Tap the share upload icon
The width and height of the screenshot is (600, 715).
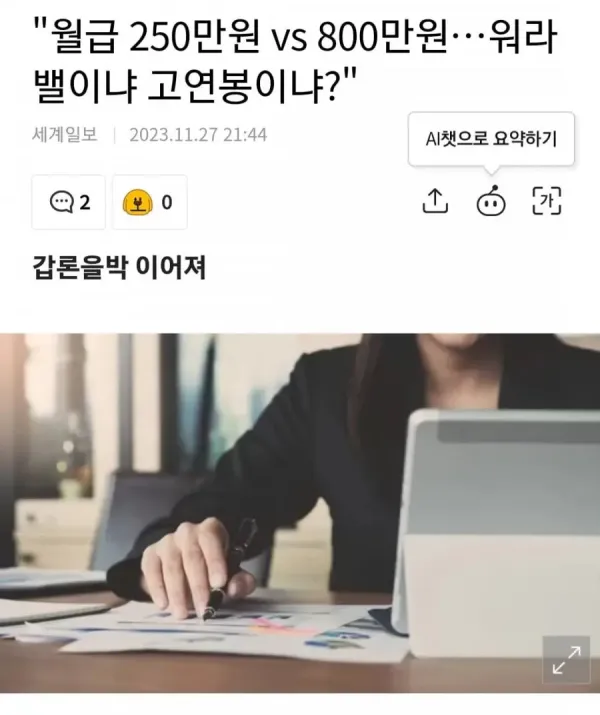tap(435, 201)
